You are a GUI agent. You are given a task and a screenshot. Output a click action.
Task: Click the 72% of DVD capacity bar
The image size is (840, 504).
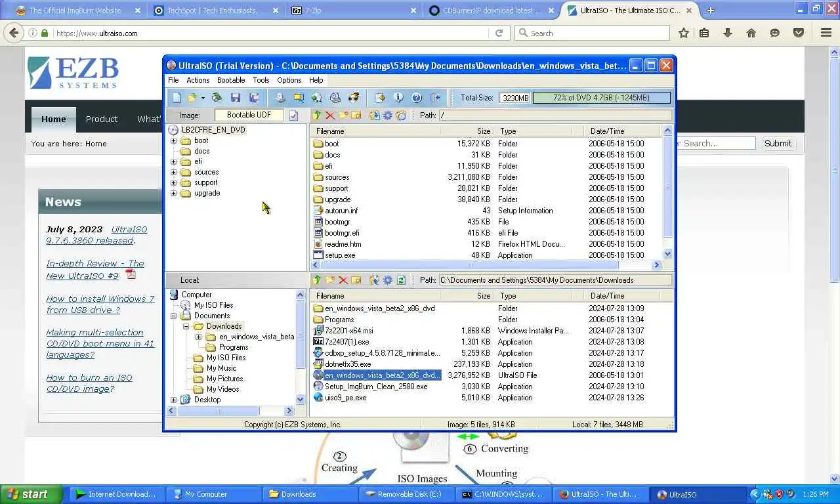click(x=602, y=98)
